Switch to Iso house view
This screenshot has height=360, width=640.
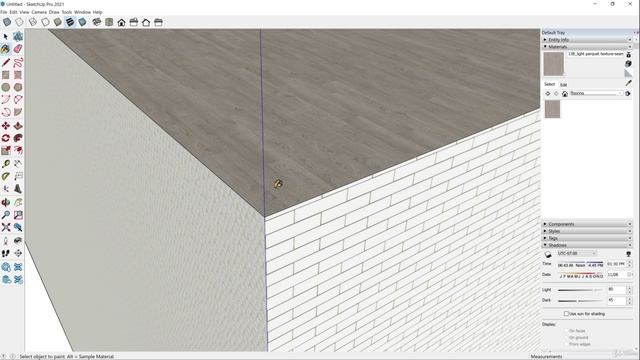coord(97,22)
